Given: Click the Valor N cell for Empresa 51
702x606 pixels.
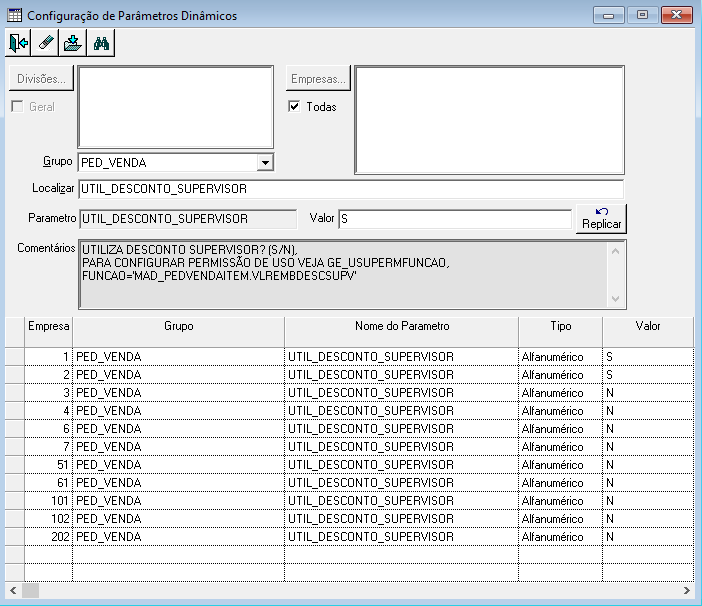Looking at the screenshot, I should click(648, 465).
